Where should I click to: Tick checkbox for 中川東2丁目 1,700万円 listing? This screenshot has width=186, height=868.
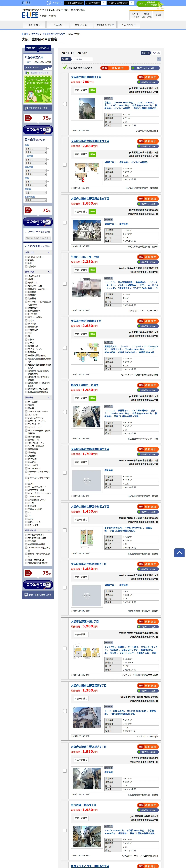65,473
